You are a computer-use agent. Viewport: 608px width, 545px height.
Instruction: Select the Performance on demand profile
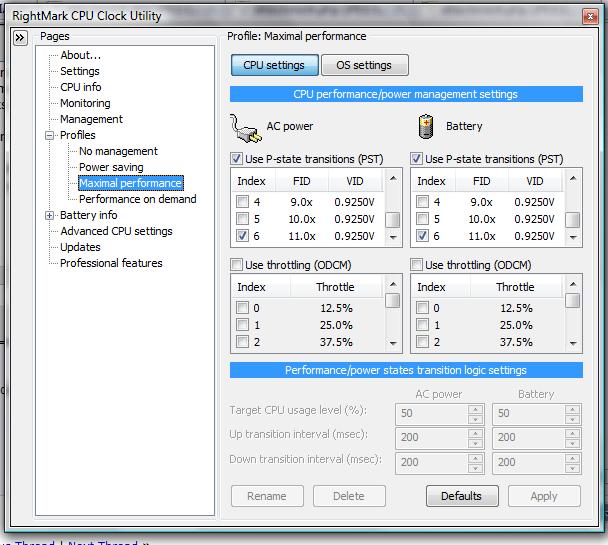pyautogui.click(x=138, y=199)
